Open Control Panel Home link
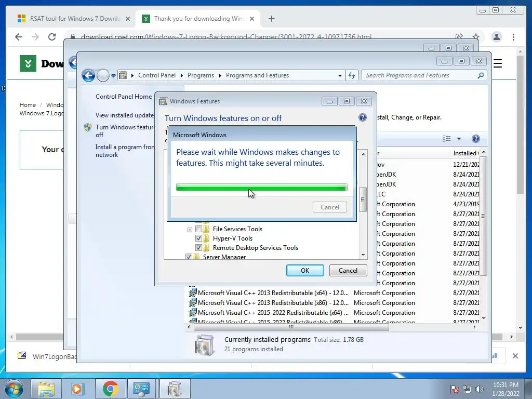The image size is (532, 399). (x=124, y=96)
